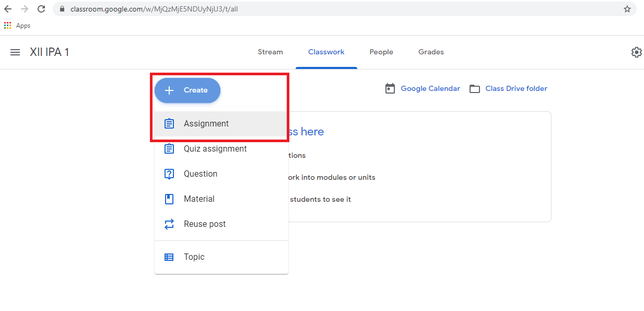Image resolution: width=644 pixels, height=311 pixels.
Task: Click the Question mark icon in menu
Action: coord(169,174)
